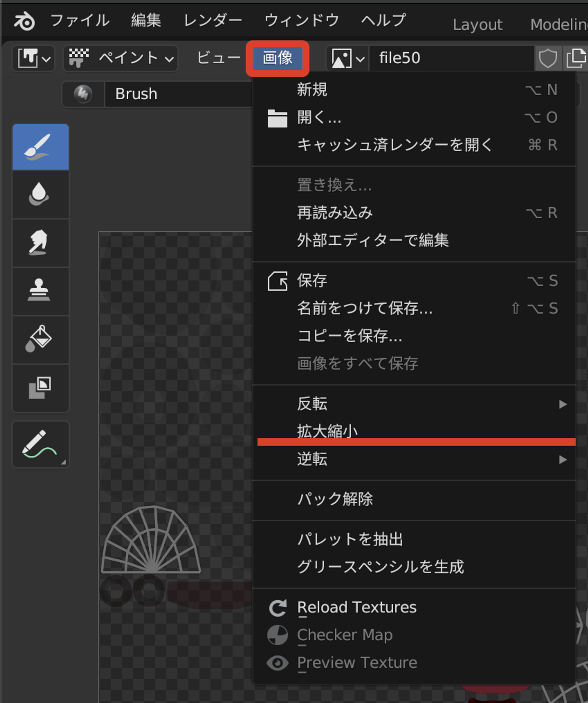Image resolution: width=588 pixels, height=703 pixels.
Task: Open the image browse dropdown icon
Action: pos(347,58)
